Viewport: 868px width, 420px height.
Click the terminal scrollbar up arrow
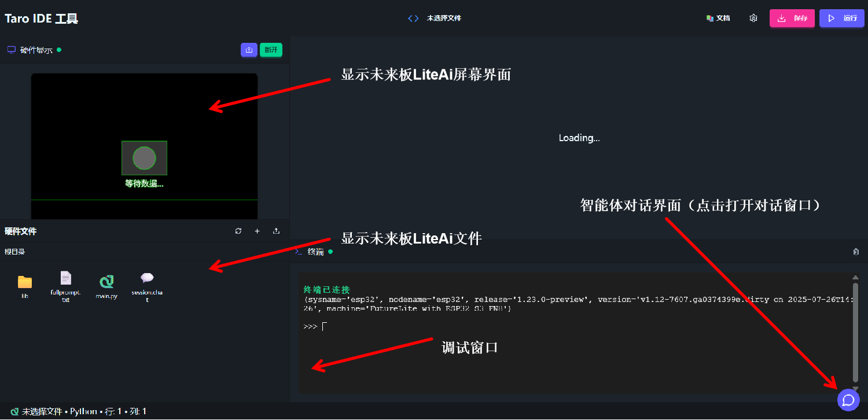[x=856, y=278]
